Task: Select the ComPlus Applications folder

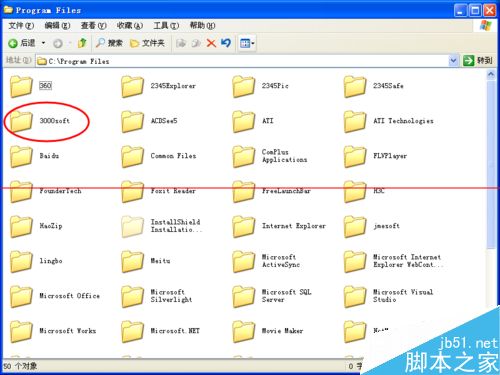Action: [x=269, y=156]
